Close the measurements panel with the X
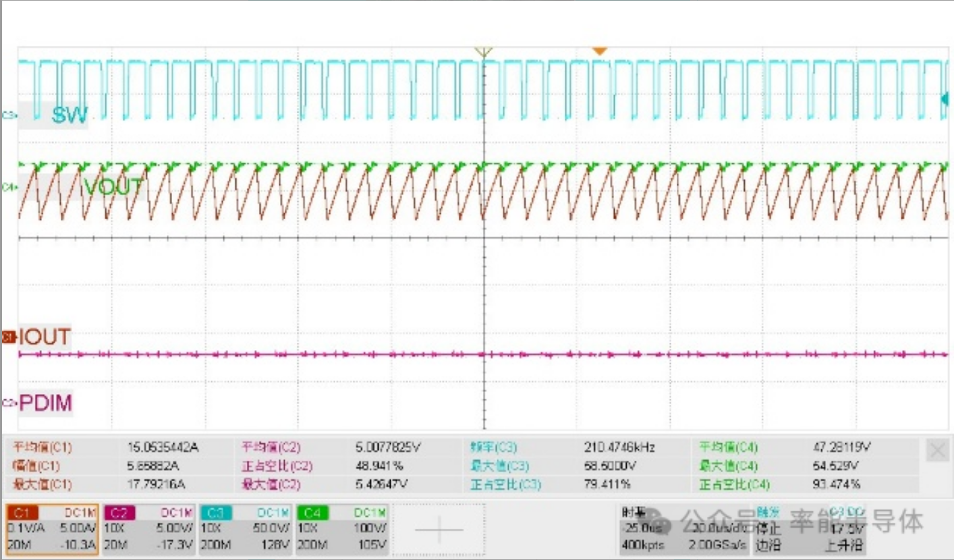Viewport: 954px width, 560px height. coord(937,451)
